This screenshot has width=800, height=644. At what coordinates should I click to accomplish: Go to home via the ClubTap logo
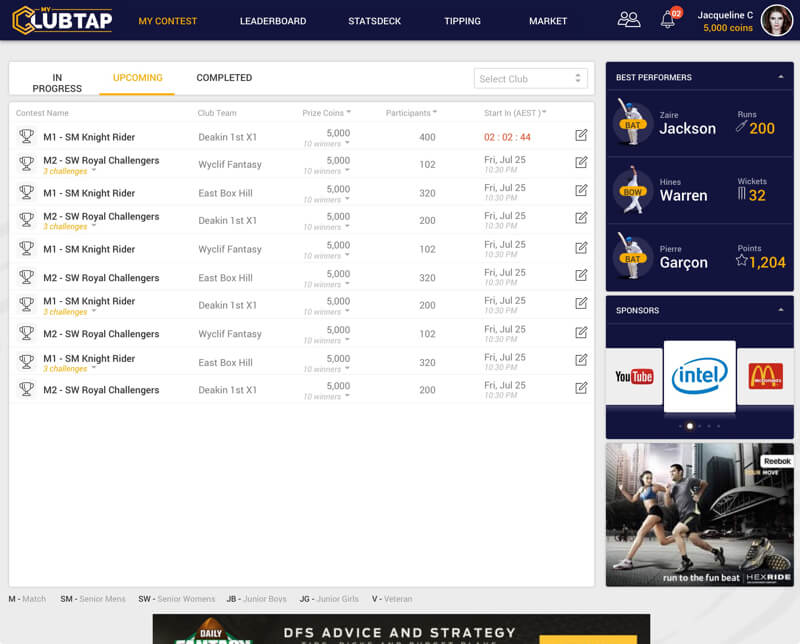(x=62, y=20)
